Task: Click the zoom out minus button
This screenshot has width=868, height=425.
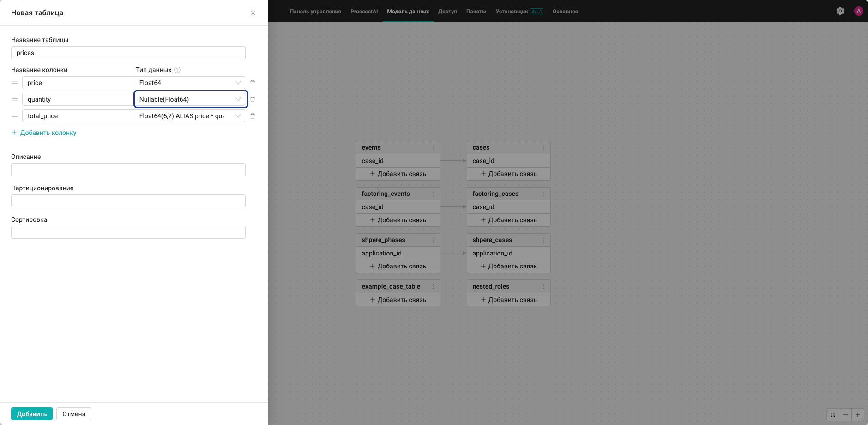Action: 845,415
